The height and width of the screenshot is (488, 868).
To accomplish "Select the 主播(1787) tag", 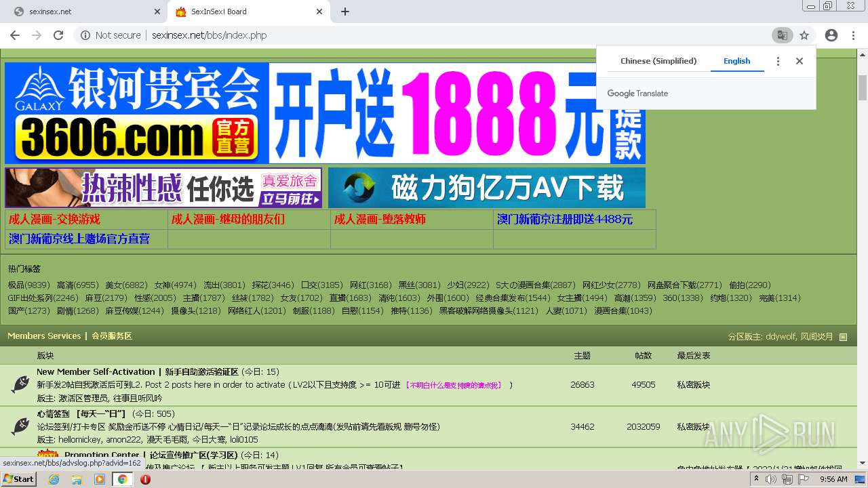I will 203,298.
